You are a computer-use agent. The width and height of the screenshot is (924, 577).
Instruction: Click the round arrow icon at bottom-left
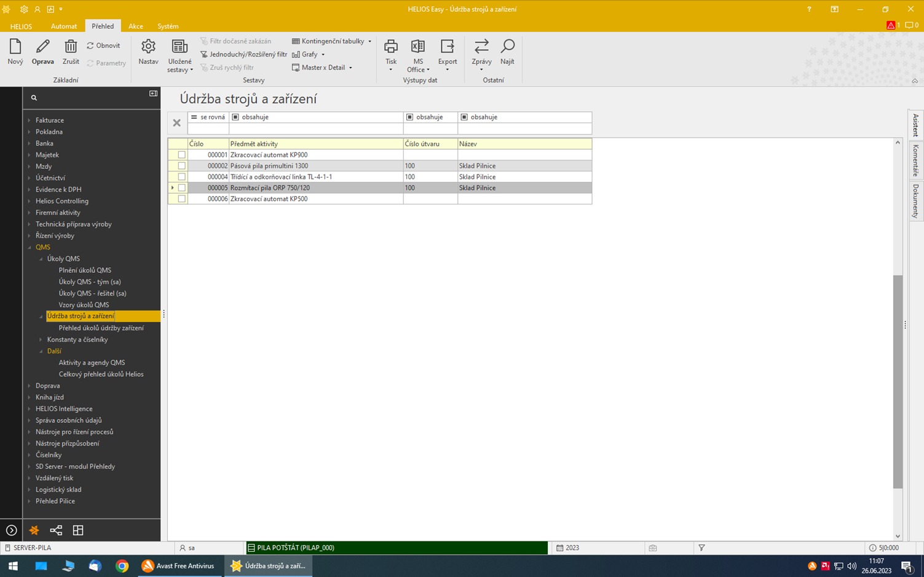click(11, 530)
